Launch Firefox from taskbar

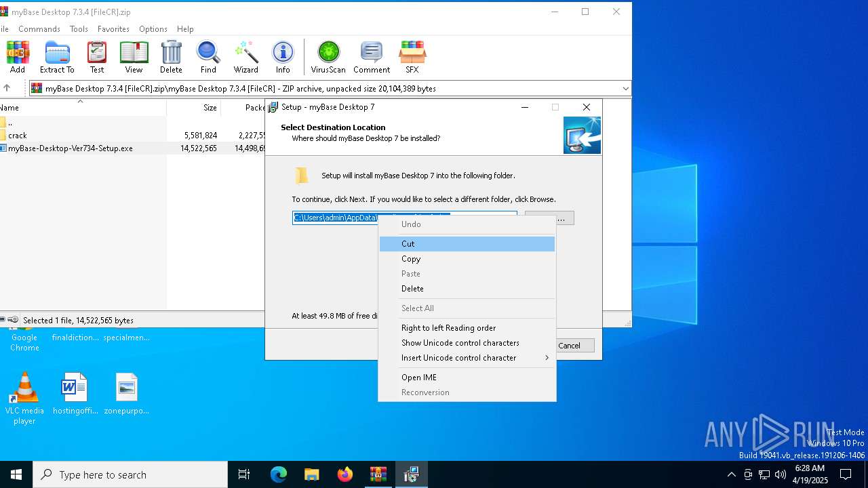pyautogui.click(x=345, y=474)
